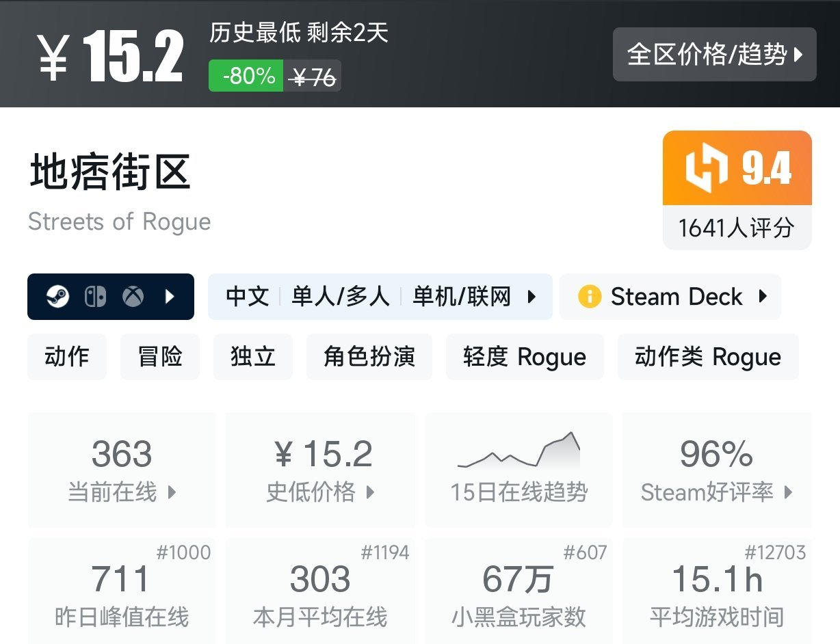Viewport: 840px width, 644px height.
Task: Click the current price ¥15.2 header
Action: 109,57
